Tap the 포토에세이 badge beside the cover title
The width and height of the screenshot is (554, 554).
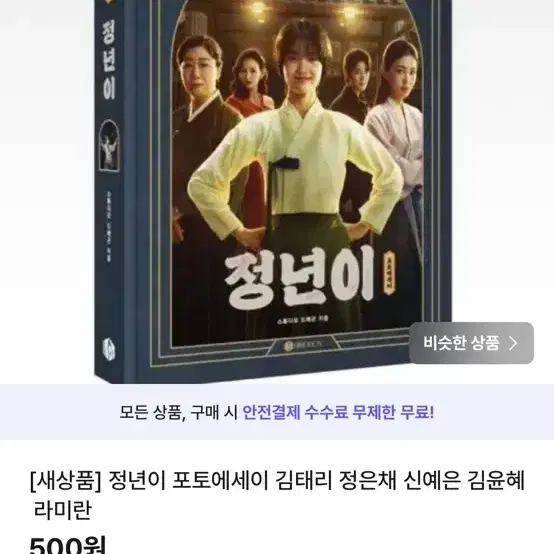pos(390,273)
